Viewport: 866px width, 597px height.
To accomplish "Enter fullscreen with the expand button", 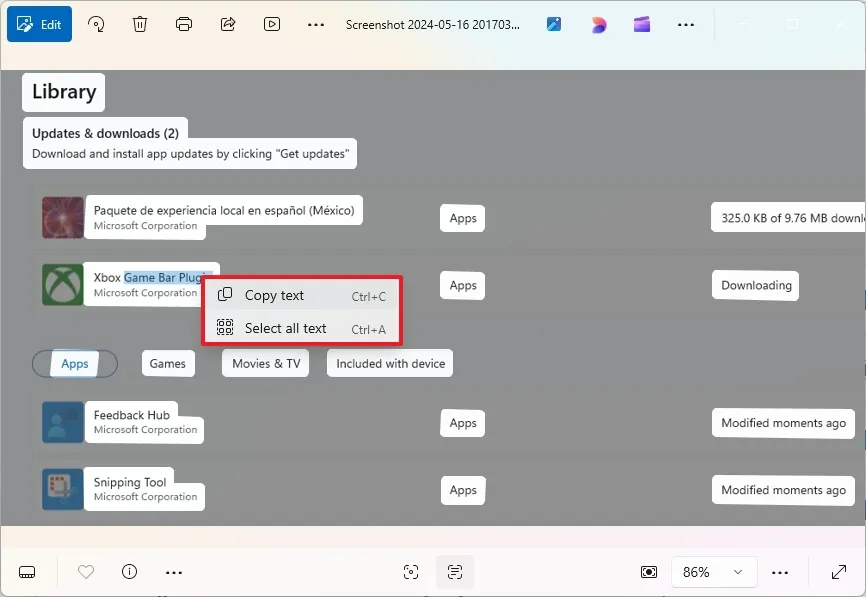I will (838, 571).
